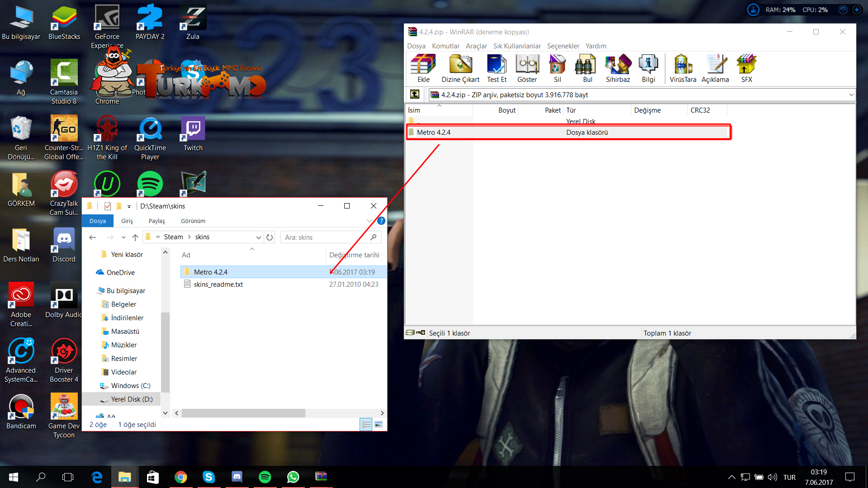This screenshot has width=868, height=488.
Task: Select Metro 4.2.4 folder in WinRAR list
Action: click(x=568, y=133)
